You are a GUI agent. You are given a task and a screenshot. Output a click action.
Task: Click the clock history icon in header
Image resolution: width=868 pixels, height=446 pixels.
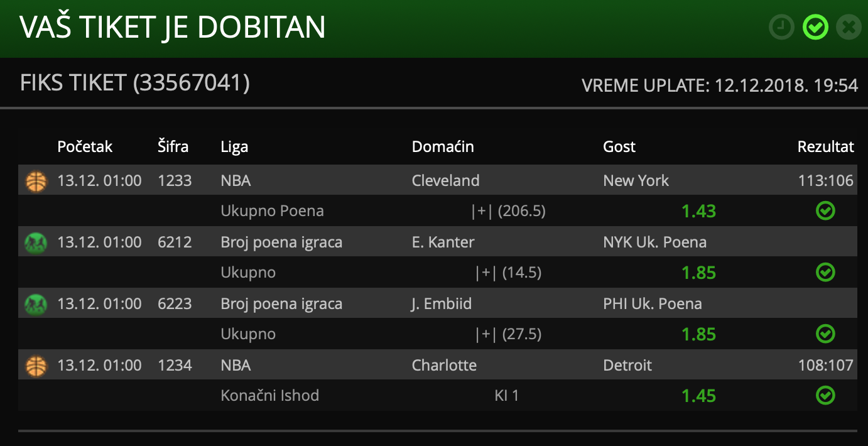point(782,28)
